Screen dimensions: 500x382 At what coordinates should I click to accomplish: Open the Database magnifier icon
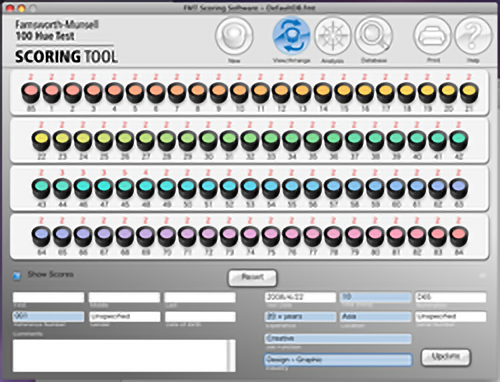tap(373, 35)
